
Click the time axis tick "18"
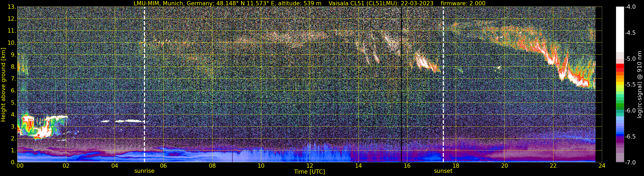pyautogui.click(x=456, y=166)
